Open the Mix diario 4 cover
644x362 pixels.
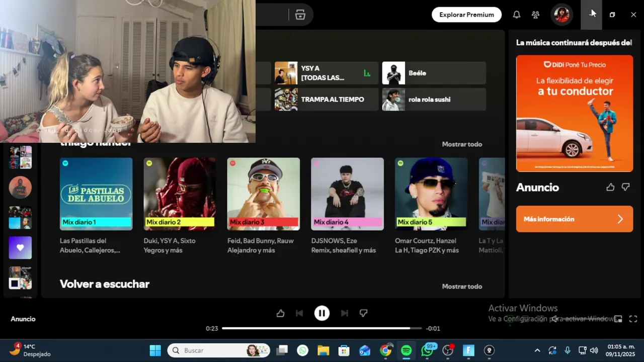click(347, 194)
